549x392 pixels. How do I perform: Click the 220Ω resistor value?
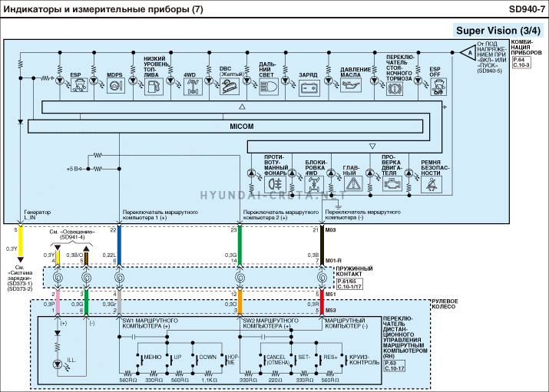[x=275, y=380]
